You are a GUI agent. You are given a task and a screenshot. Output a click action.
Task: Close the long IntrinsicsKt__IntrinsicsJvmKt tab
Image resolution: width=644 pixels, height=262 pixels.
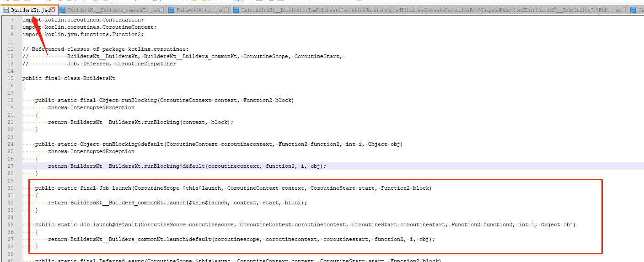point(624,10)
